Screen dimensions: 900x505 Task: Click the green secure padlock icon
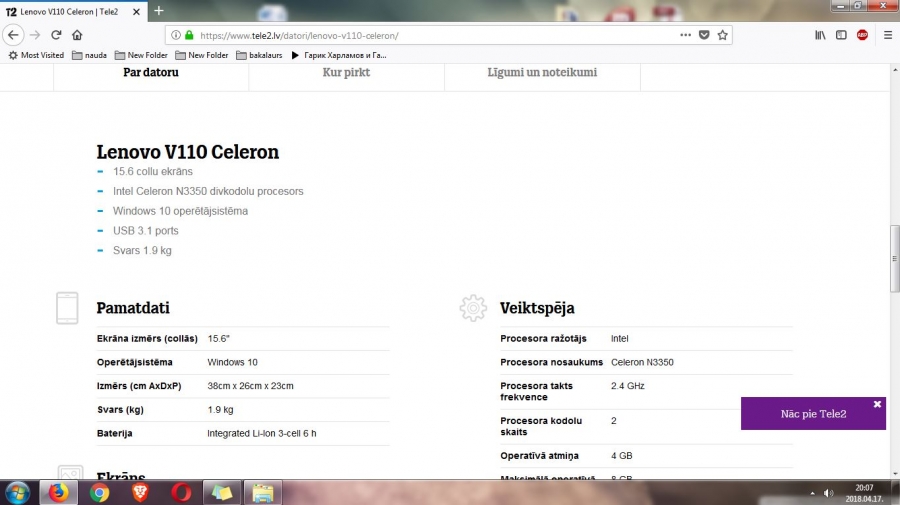pyautogui.click(x=189, y=35)
